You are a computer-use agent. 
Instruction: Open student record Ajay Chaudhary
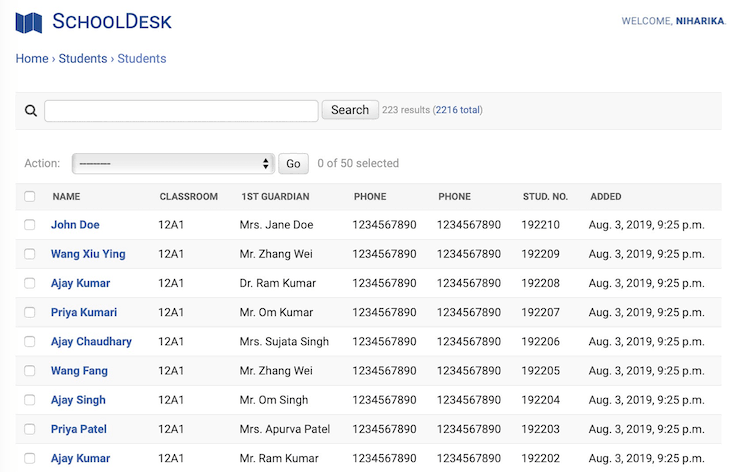click(x=91, y=342)
